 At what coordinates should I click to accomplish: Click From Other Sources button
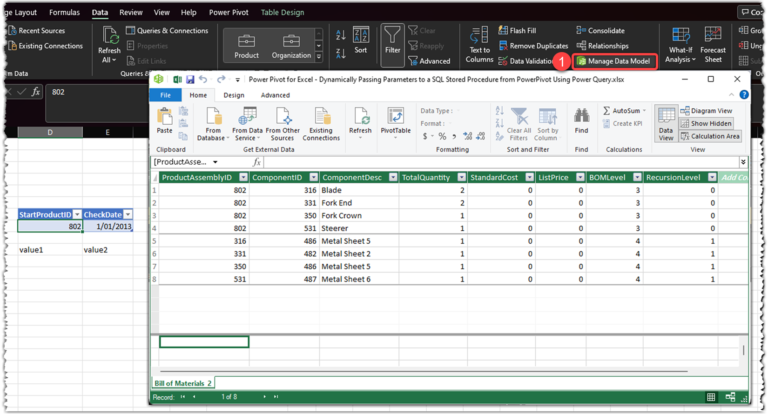283,124
